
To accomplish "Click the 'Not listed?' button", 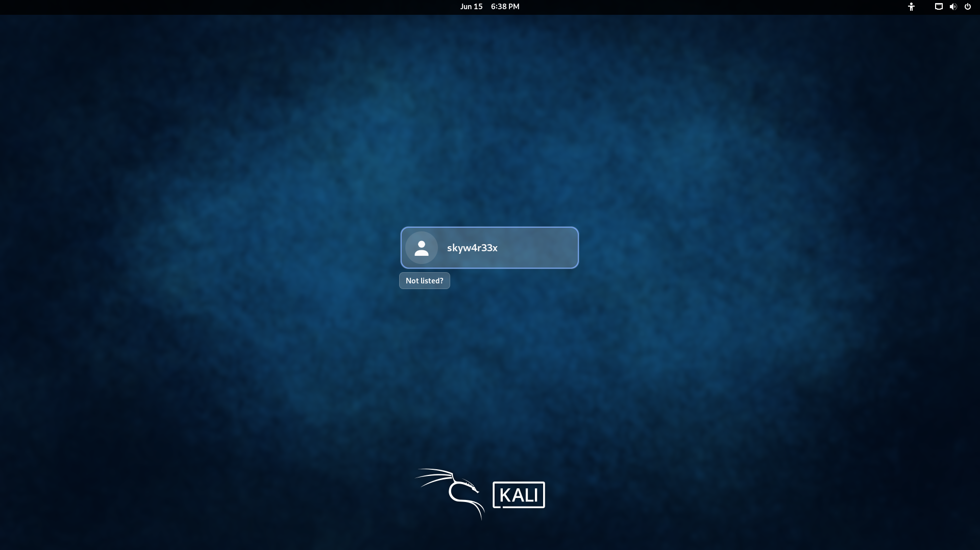I will click(x=425, y=281).
